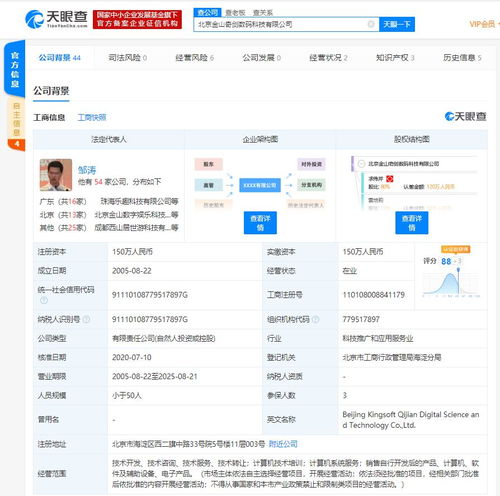Image resolution: width=500 pixels, height=496 pixels.
Task: Click the organization code 779517897
Action: (361, 319)
